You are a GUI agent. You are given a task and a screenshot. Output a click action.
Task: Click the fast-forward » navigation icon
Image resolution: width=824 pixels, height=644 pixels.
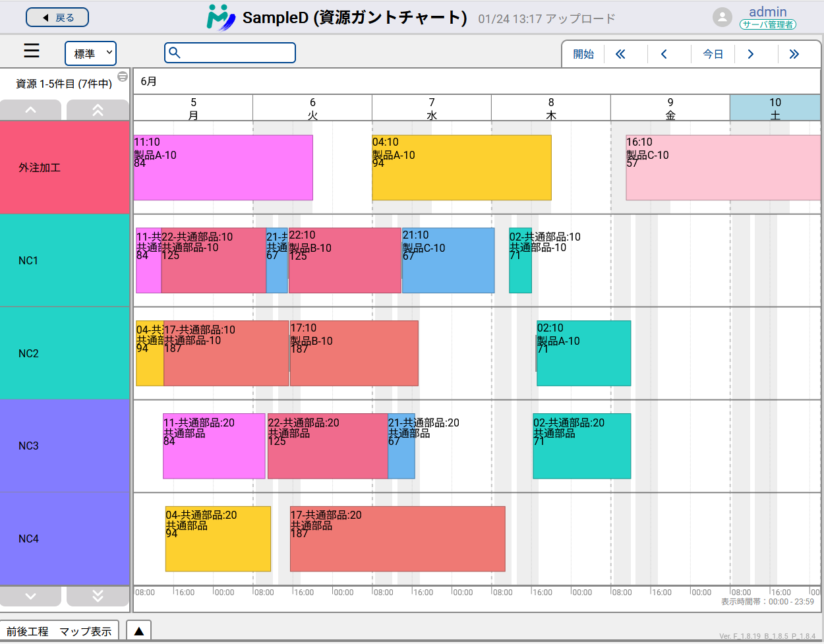point(794,54)
